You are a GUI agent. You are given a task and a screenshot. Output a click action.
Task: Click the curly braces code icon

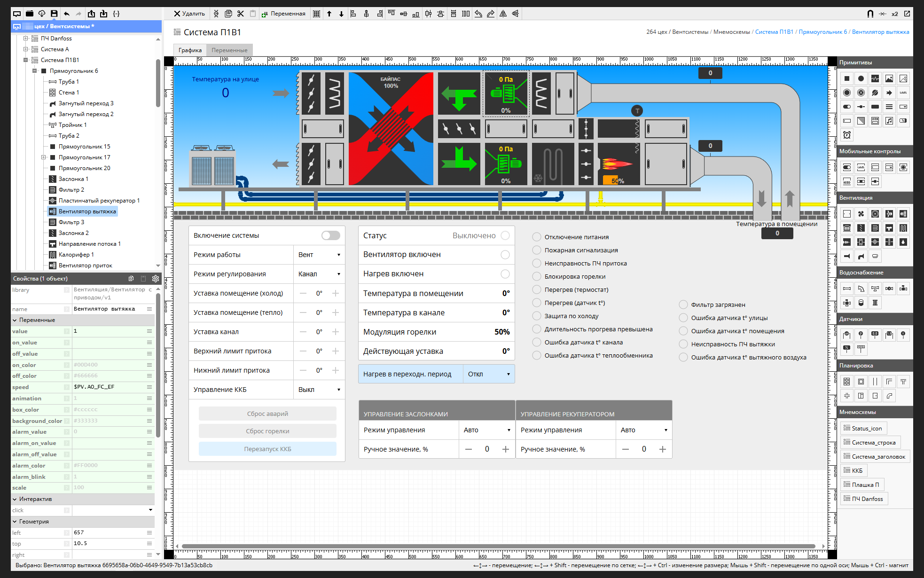116,14
